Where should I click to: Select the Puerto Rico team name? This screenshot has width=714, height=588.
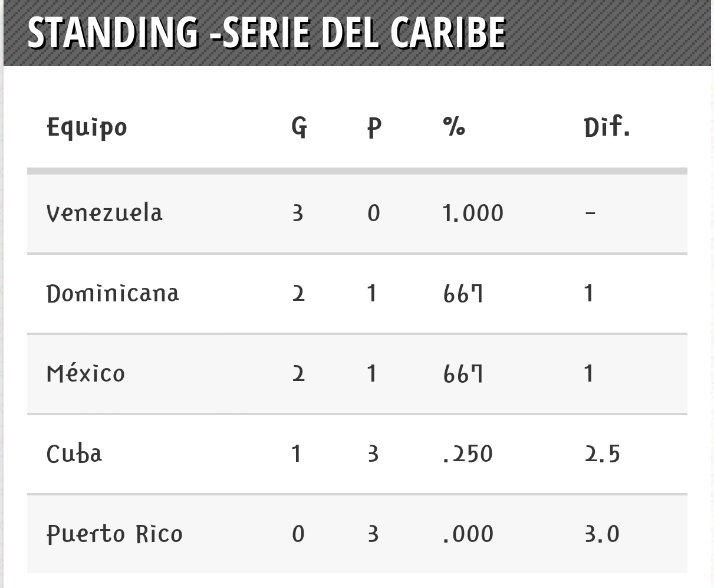(x=114, y=534)
